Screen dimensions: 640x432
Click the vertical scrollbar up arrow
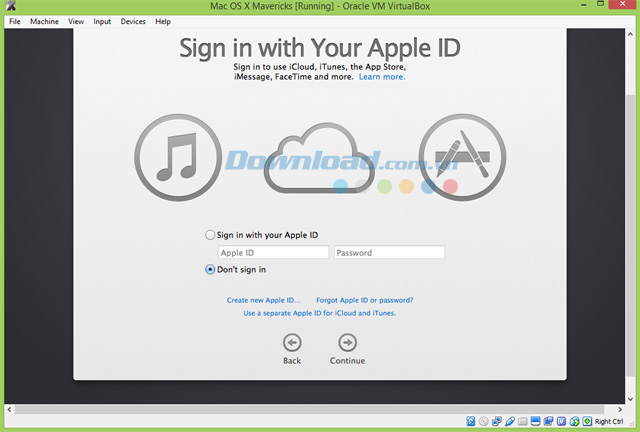630,35
